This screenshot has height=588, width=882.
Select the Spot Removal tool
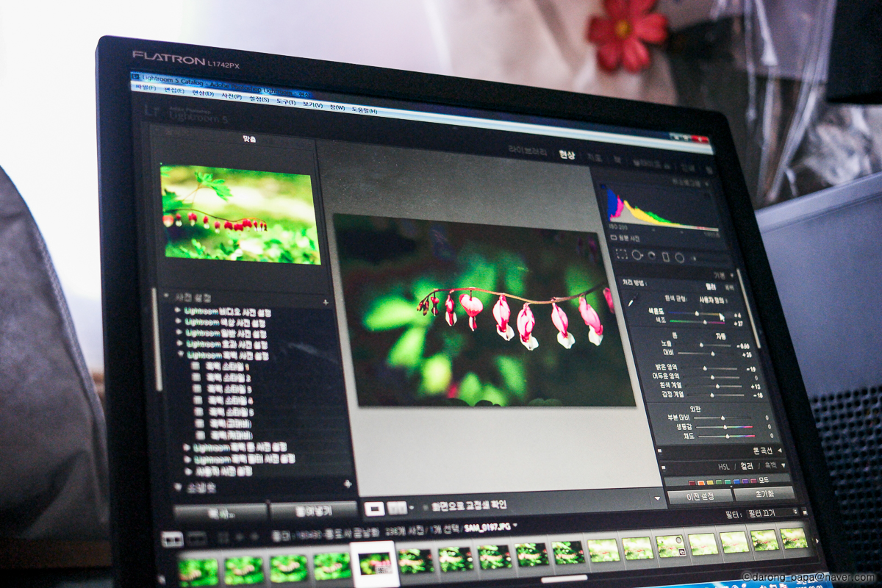637,255
